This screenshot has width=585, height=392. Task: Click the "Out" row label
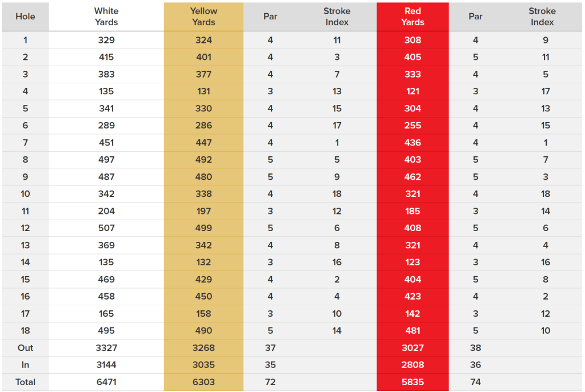[x=25, y=347]
